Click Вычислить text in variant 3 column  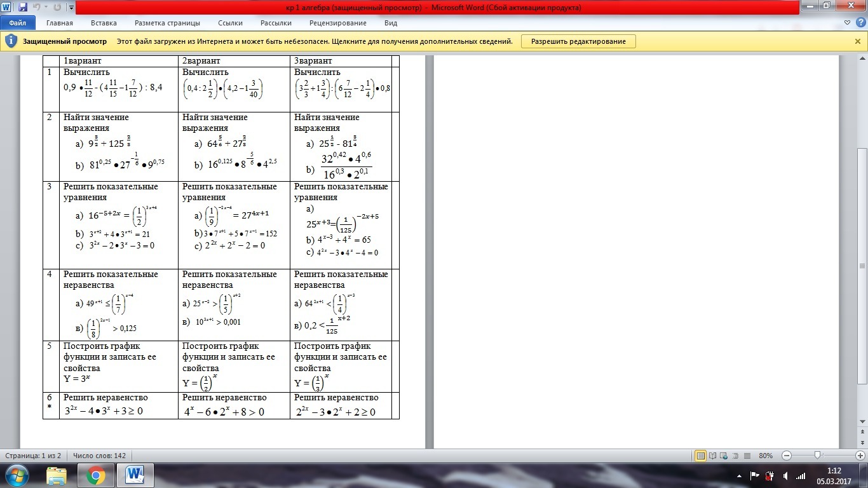[317, 72]
